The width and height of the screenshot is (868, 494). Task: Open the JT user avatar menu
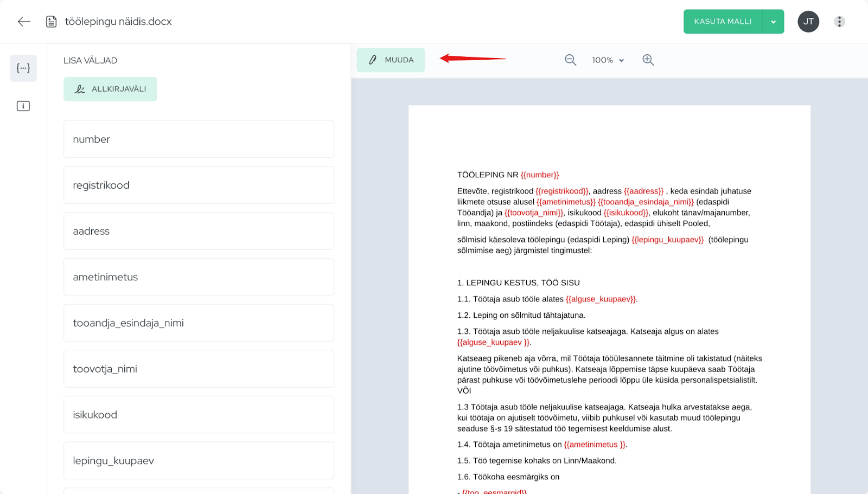(808, 22)
